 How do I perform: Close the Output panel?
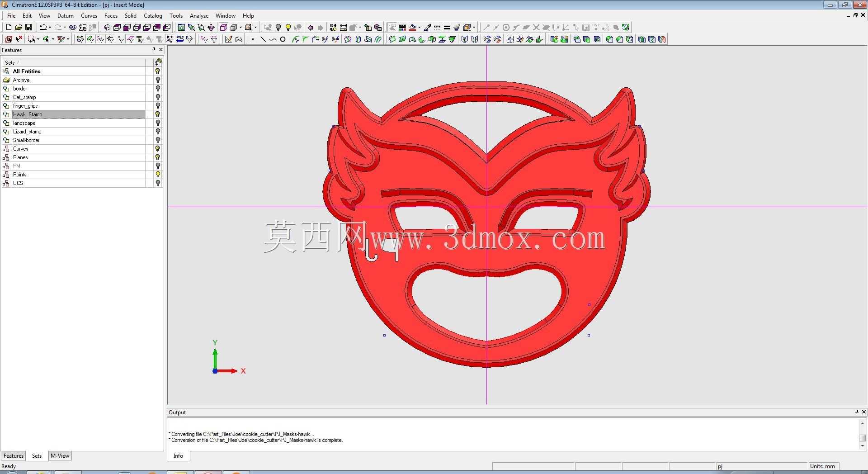(x=864, y=412)
